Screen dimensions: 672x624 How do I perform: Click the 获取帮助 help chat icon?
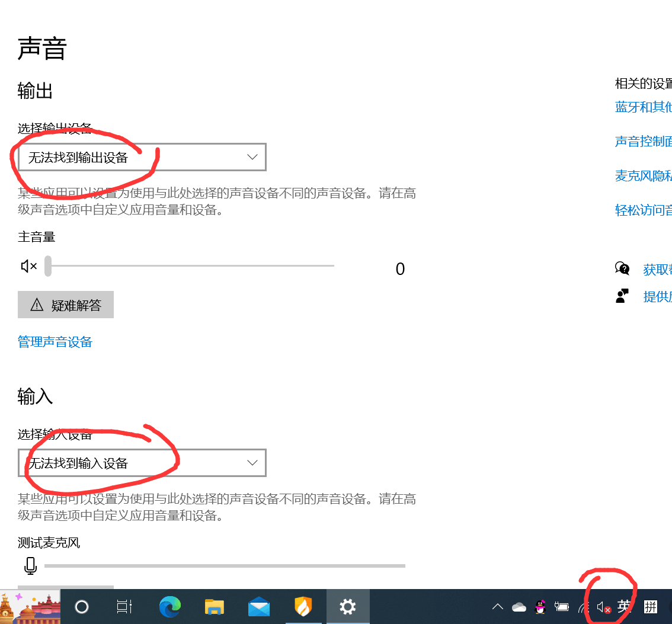[x=622, y=268]
